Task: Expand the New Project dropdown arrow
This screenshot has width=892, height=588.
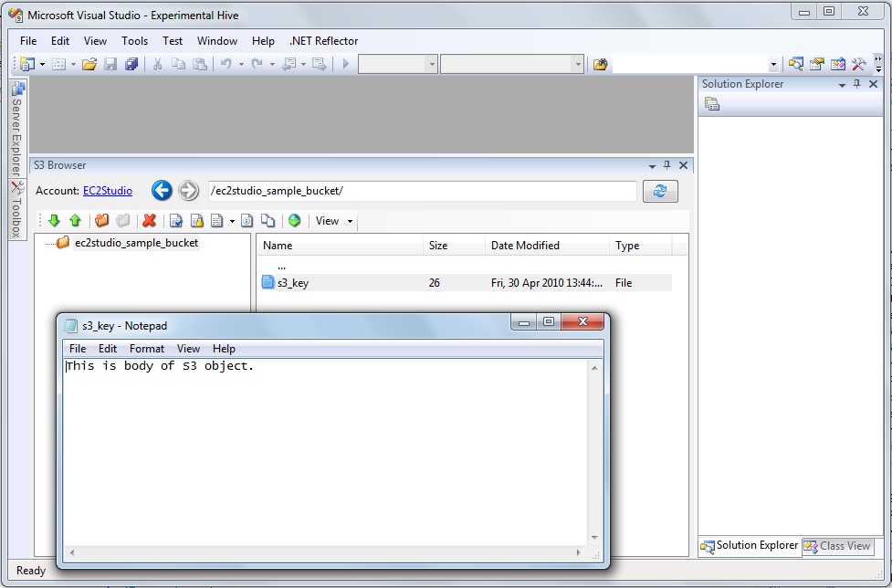Action: (x=43, y=64)
